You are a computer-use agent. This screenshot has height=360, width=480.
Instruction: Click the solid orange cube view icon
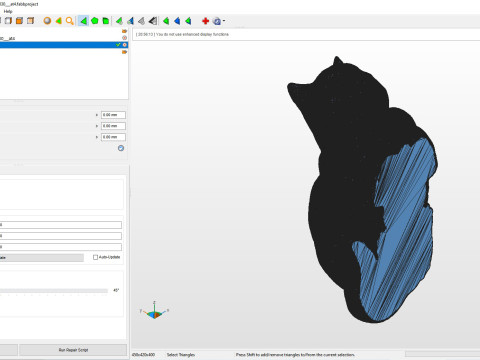coord(19,21)
